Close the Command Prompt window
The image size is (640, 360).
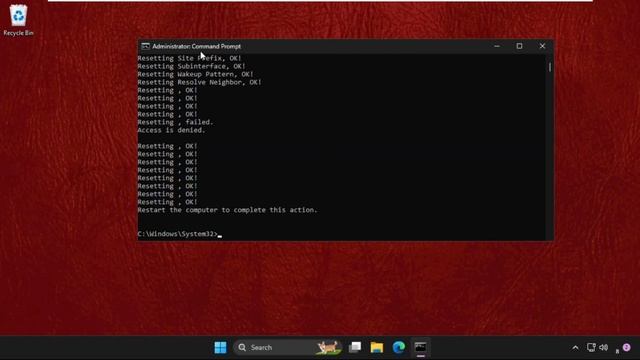tap(542, 46)
